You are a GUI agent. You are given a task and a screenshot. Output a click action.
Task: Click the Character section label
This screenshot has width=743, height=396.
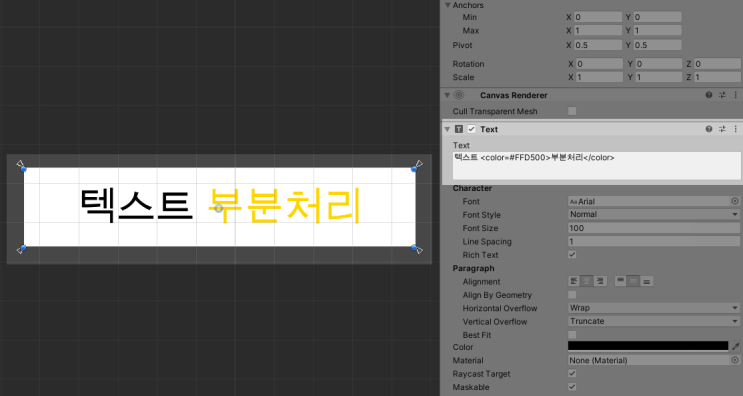472,188
